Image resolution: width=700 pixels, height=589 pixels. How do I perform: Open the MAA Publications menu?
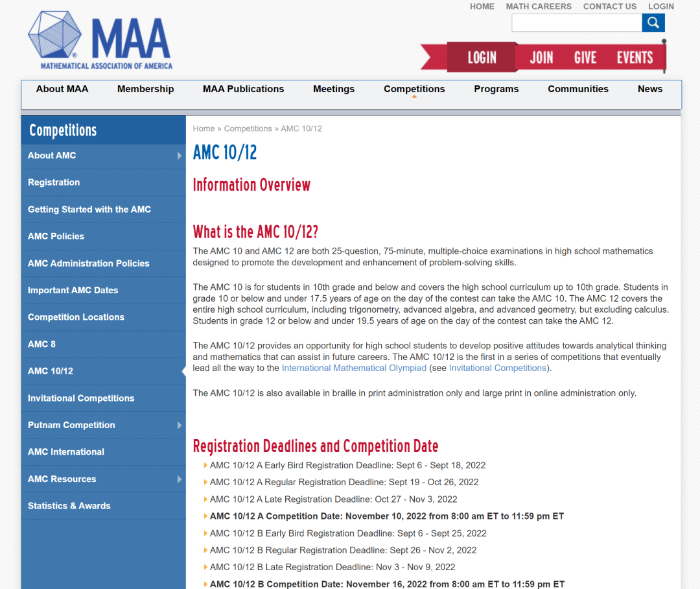(243, 89)
